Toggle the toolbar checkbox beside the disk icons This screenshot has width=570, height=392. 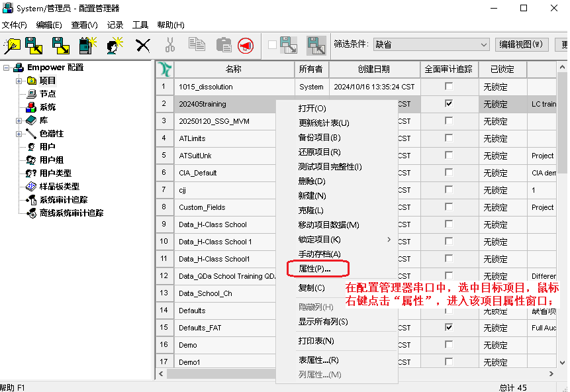coord(272,45)
